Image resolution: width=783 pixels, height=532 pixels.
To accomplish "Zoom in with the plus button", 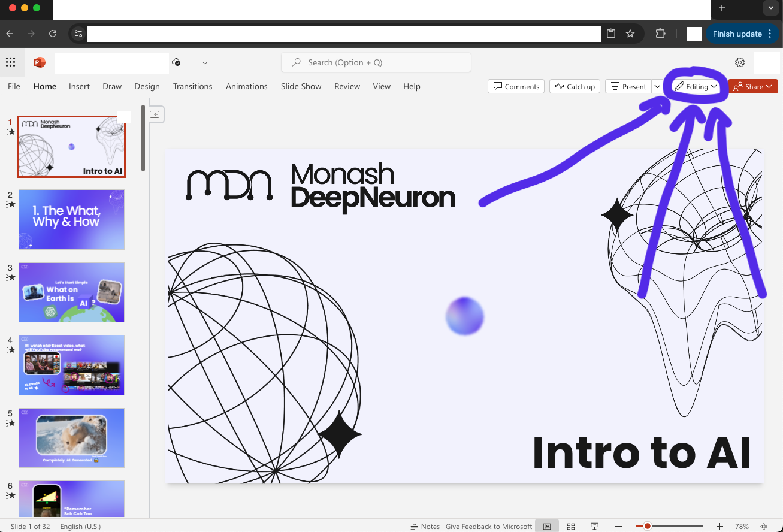I will point(720,527).
